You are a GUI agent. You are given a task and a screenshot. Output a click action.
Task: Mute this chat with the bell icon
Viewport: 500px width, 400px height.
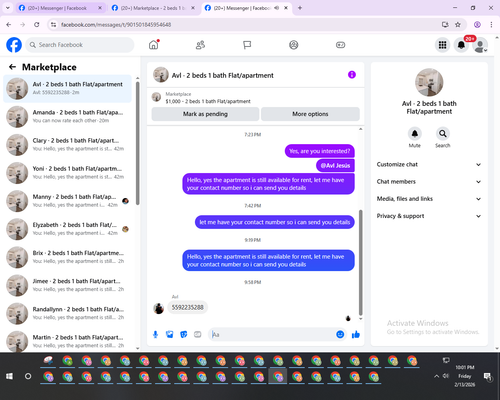[415, 134]
